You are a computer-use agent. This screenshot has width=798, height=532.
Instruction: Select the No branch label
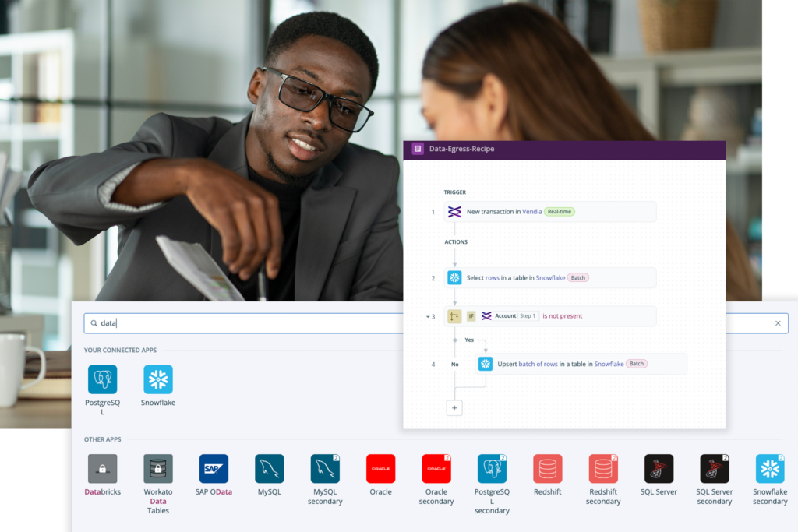tap(454, 365)
